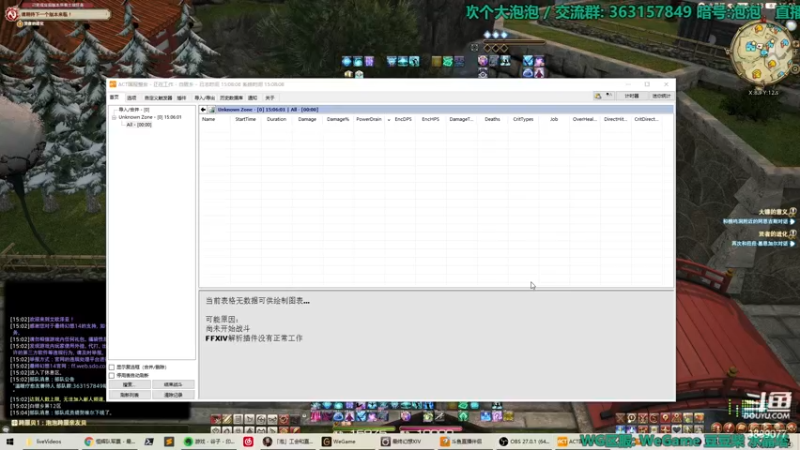Viewport: 800px width, 450px height.
Task: Open the FFXIV game taskbar item
Action: click(406, 441)
